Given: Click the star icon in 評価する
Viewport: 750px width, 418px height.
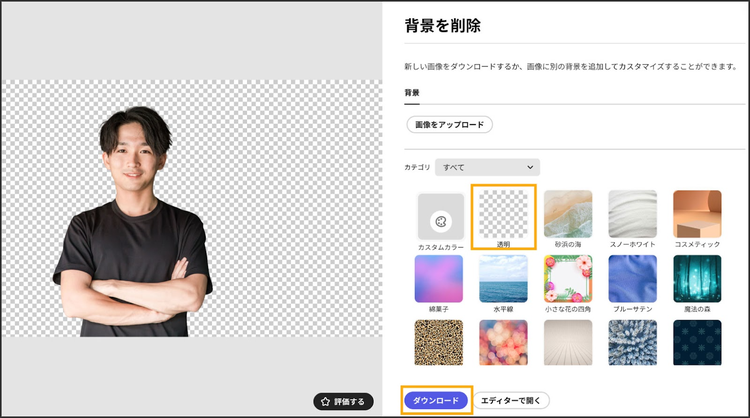Looking at the screenshot, I should 326,402.
